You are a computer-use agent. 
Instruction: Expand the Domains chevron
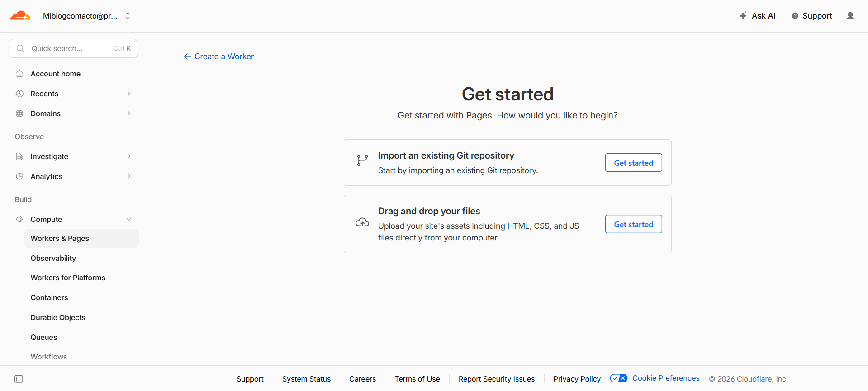tap(129, 113)
